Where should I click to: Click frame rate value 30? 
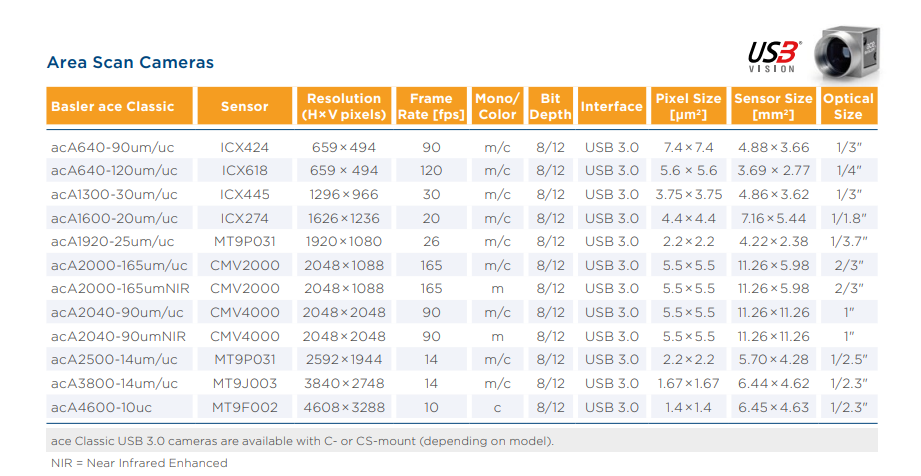pyautogui.click(x=431, y=195)
